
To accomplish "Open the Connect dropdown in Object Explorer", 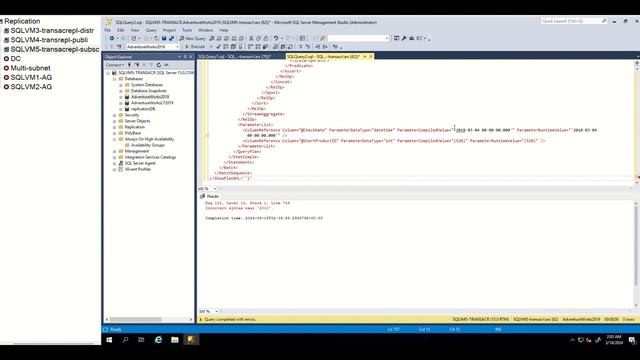I will pos(115,65).
